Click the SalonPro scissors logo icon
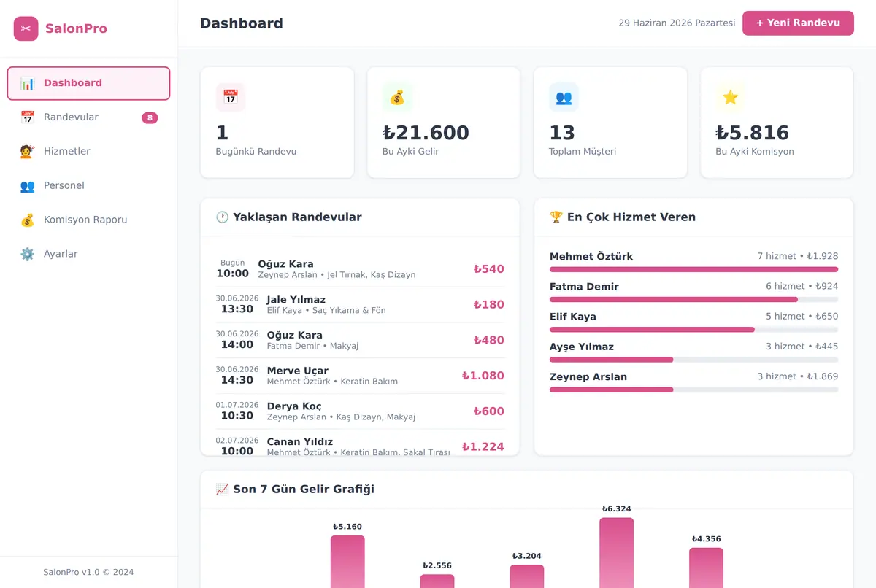Screen dimensions: 876x588 26,28
